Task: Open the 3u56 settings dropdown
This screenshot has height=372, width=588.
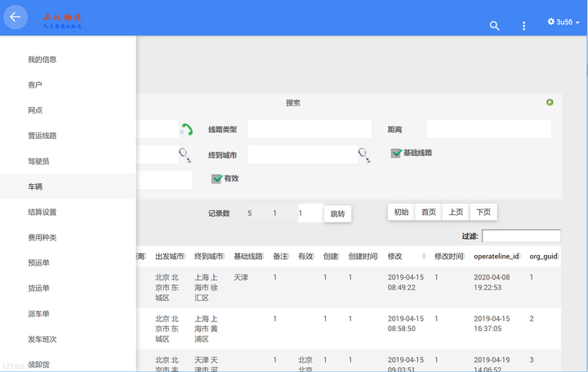Action: pos(563,22)
